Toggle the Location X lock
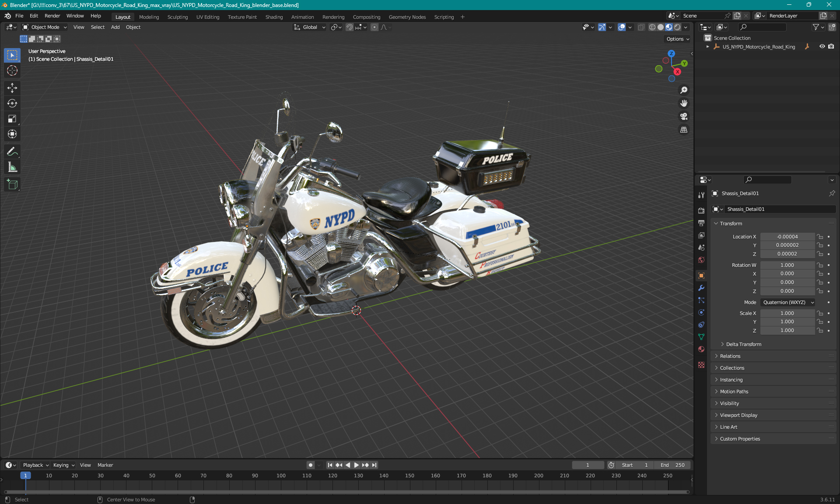The image size is (840, 504). [820, 237]
